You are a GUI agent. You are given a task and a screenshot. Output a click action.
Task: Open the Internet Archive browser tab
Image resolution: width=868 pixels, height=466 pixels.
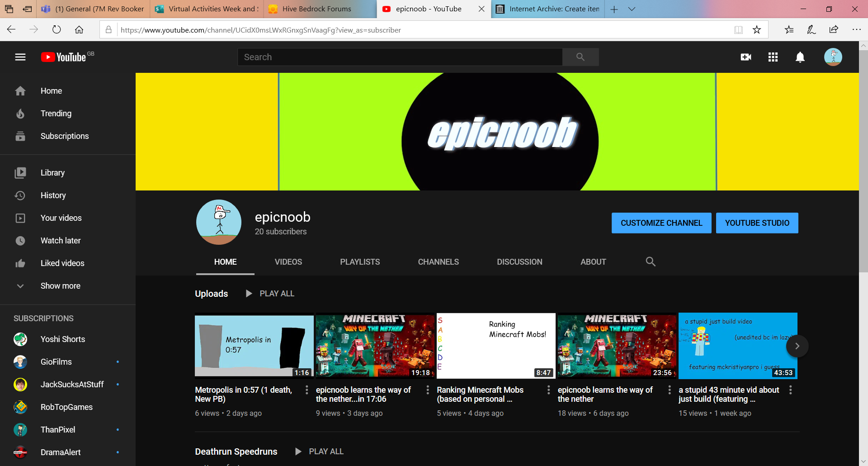pos(547,9)
